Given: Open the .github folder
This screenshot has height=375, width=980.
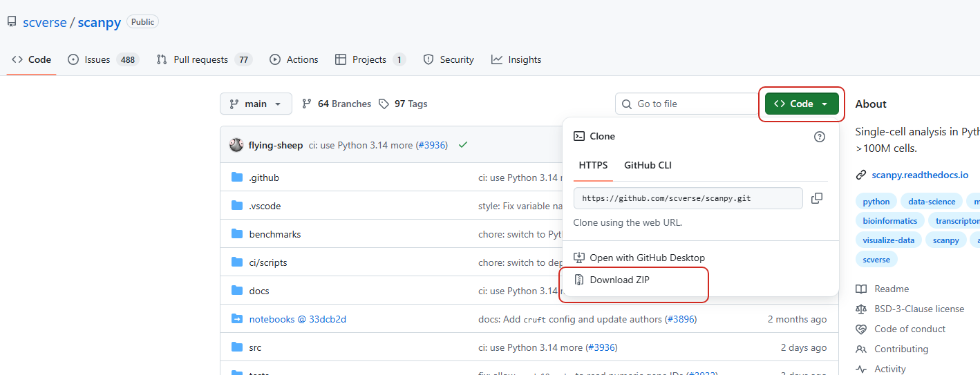Looking at the screenshot, I should 264,177.
